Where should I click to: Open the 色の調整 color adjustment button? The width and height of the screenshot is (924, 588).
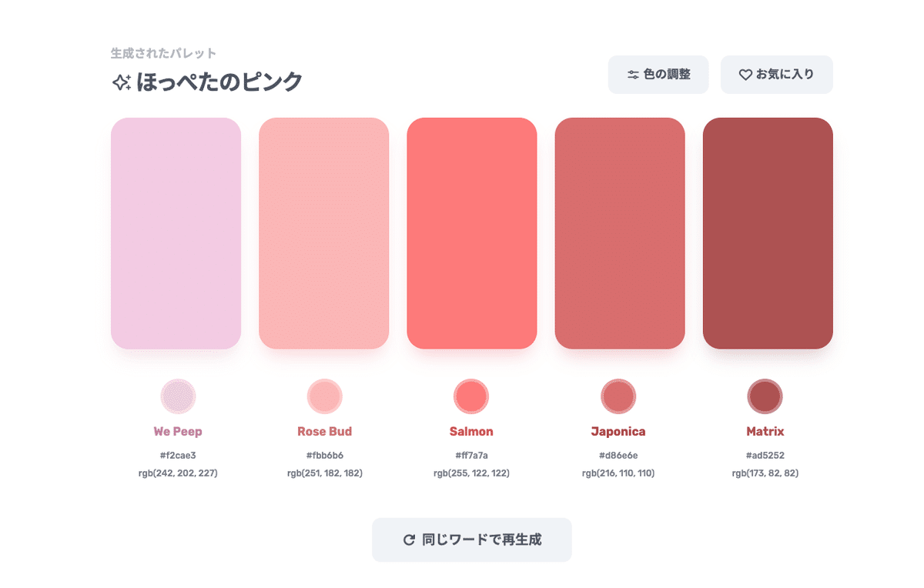tap(658, 75)
